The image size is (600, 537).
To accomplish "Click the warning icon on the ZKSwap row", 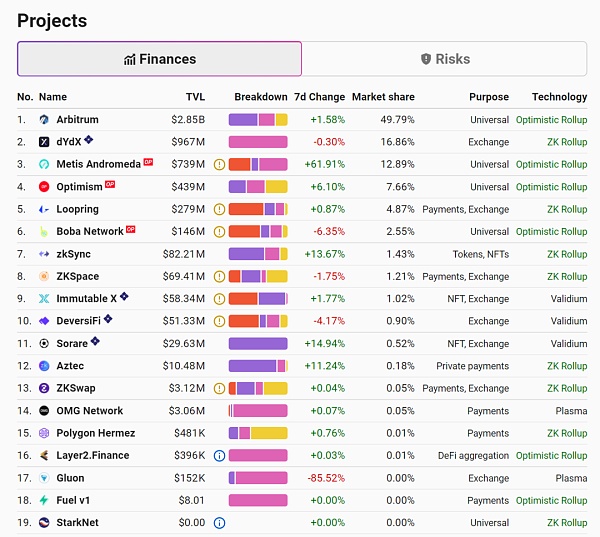I will [x=219, y=388].
